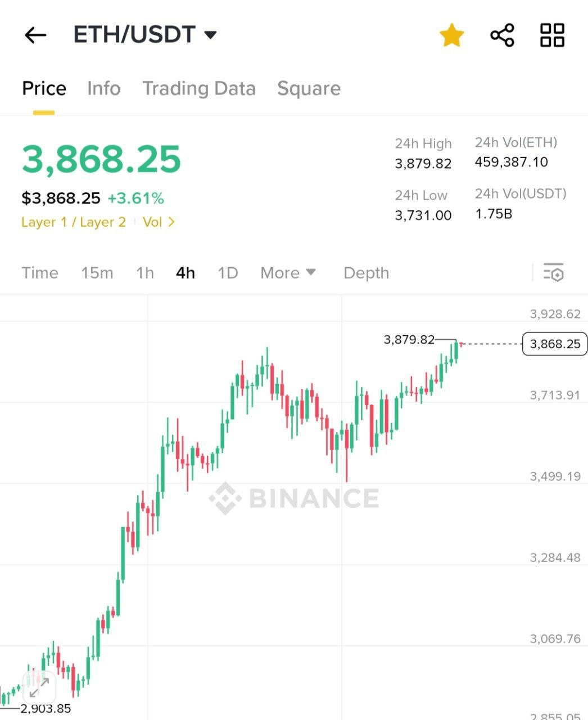Screen dimensions: 588x720
Task: Open the Square tab
Action: [309, 88]
